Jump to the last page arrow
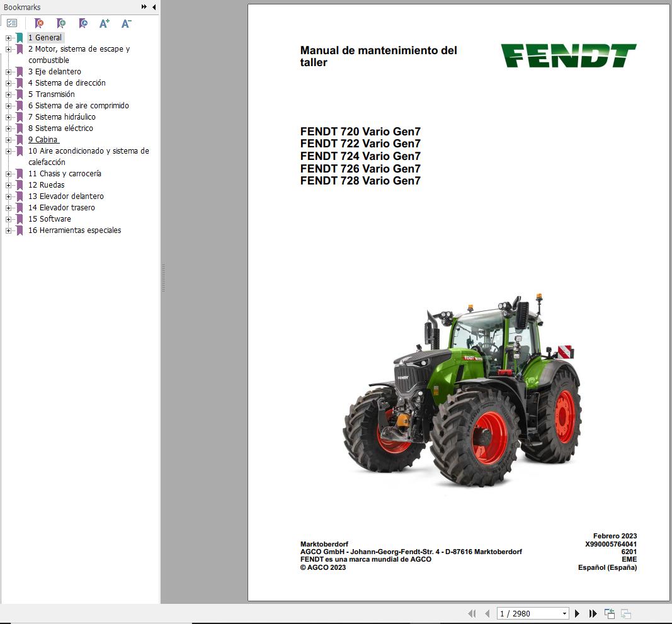The height and width of the screenshot is (624, 672). coord(593,614)
